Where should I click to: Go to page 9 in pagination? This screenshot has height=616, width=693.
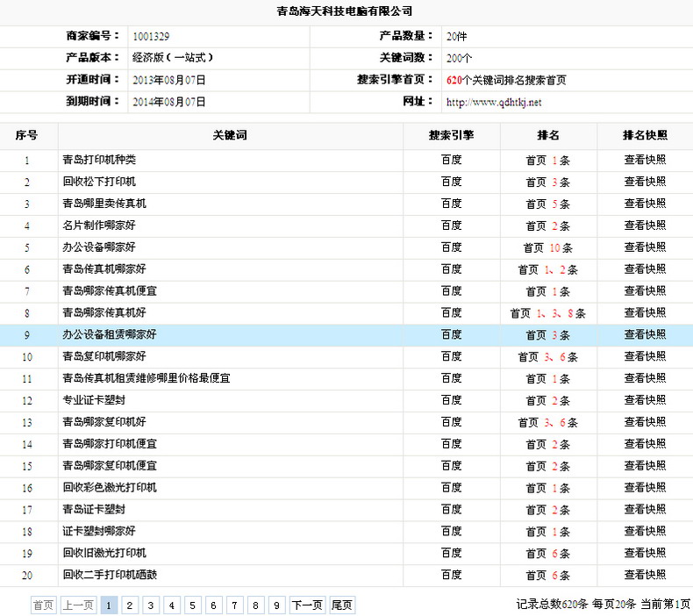[276, 605]
